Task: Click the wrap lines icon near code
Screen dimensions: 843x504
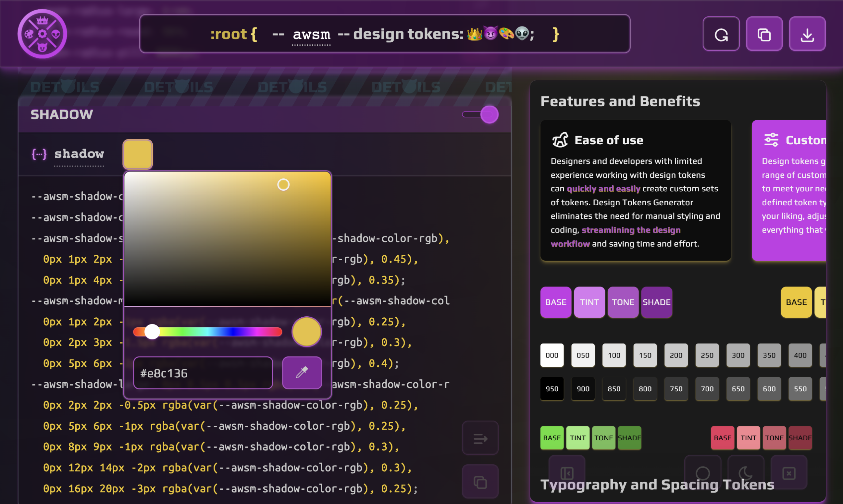Action: (480, 438)
